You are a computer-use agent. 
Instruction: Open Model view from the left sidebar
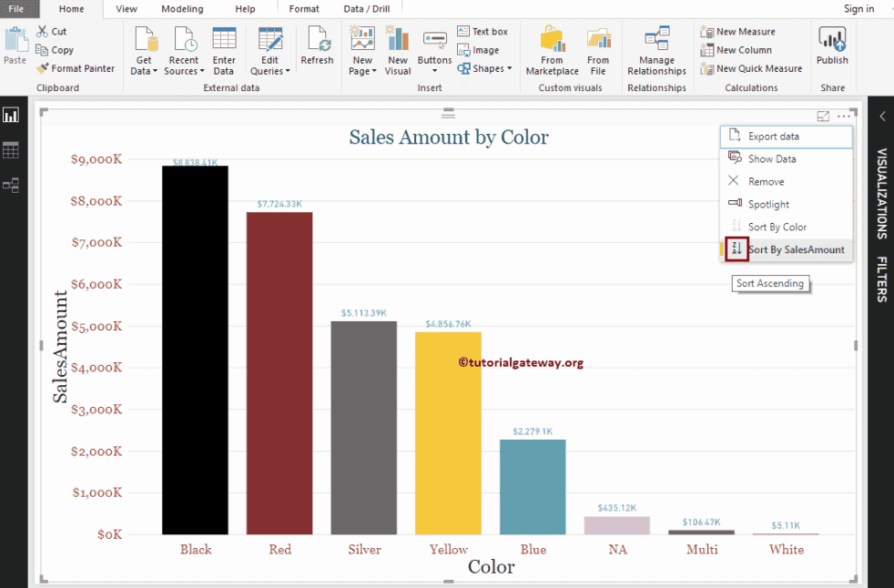(x=11, y=185)
